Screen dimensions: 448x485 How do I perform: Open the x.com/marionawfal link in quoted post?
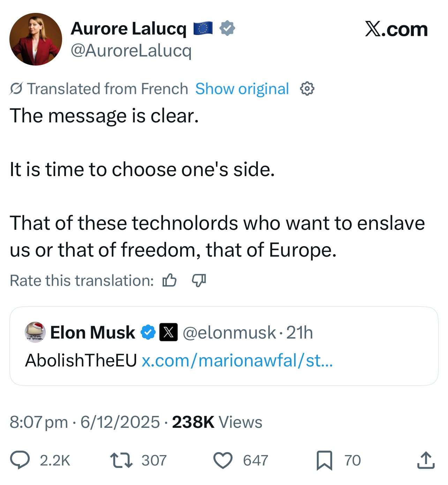click(x=237, y=360)
